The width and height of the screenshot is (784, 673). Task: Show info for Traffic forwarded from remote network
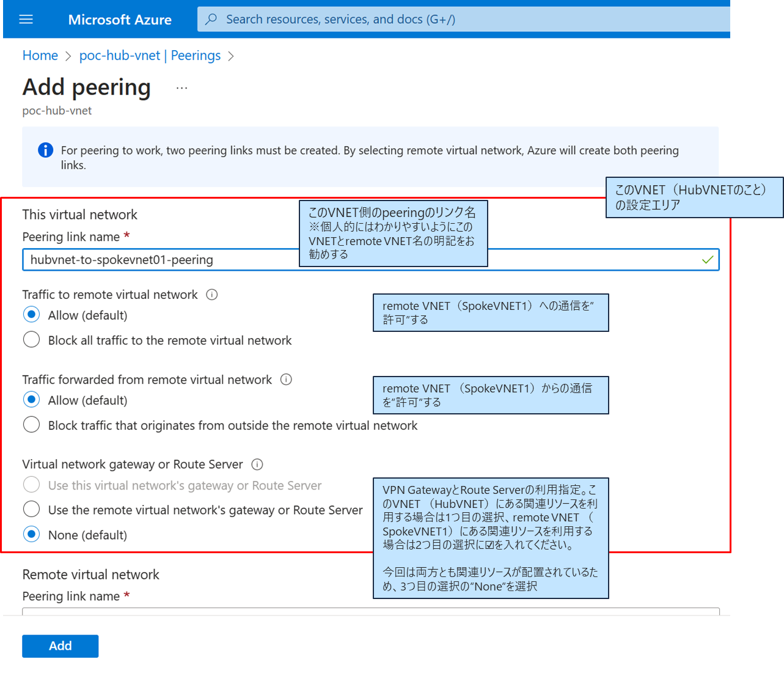tap(286, 380)
